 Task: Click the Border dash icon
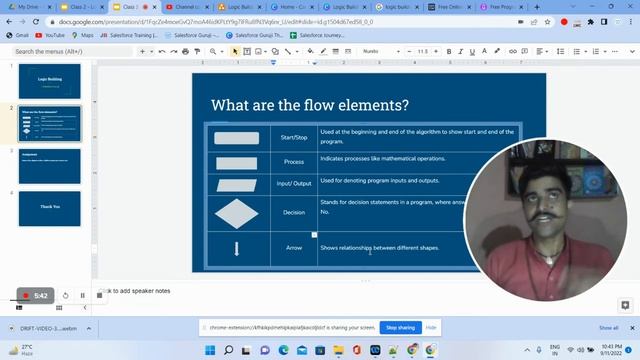coord(348,51)
